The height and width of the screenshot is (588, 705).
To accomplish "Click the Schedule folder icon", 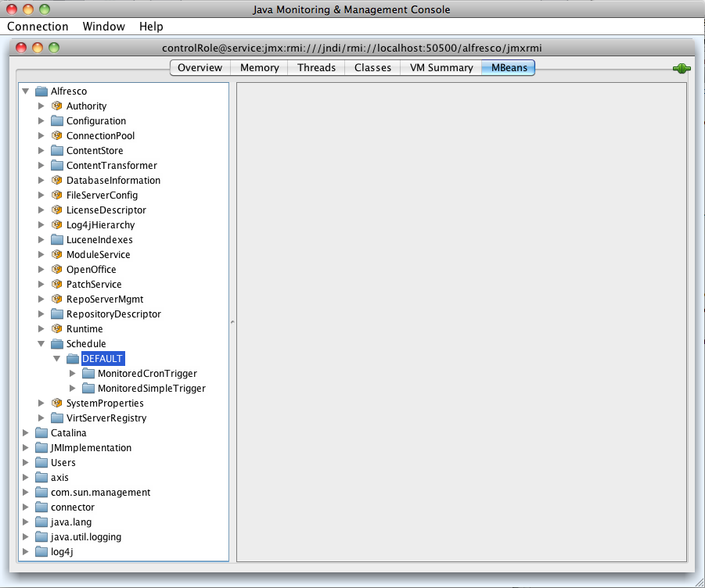I will pos(57,343).
